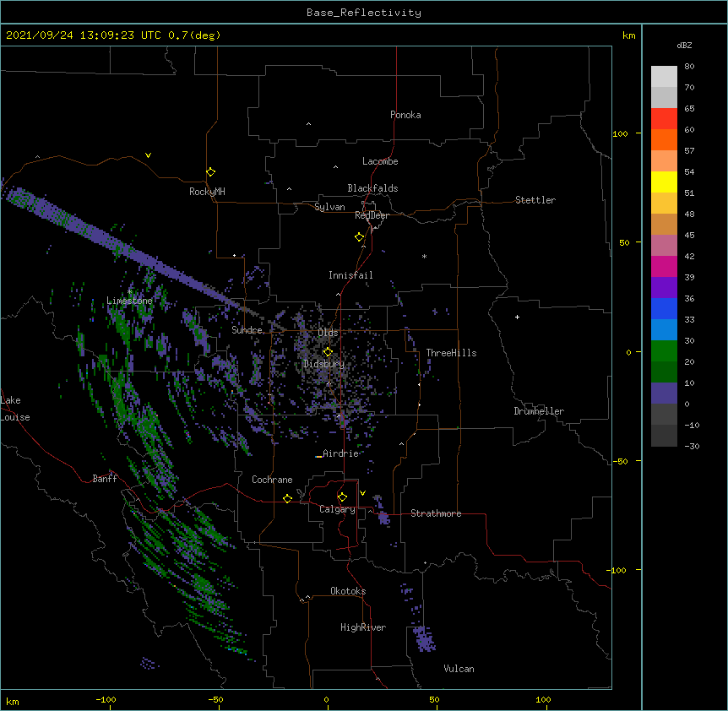
Task: Click the Didsbury label
Action: [324, 364]
